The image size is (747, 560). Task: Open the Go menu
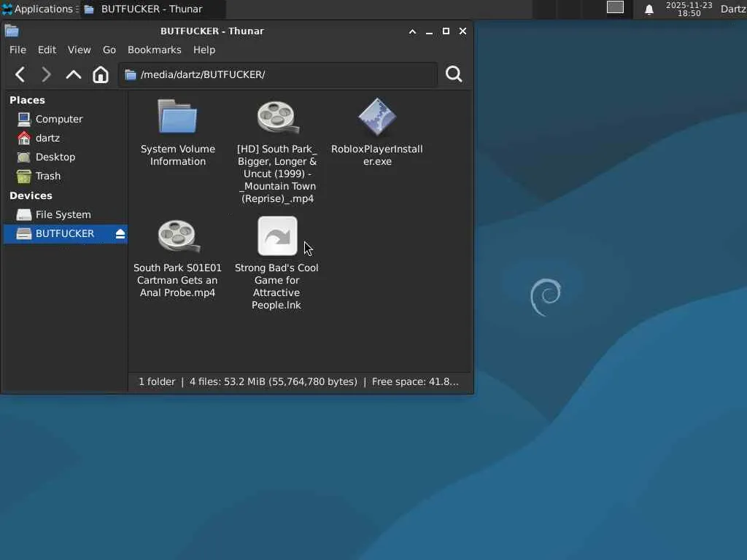click(109, 50)
